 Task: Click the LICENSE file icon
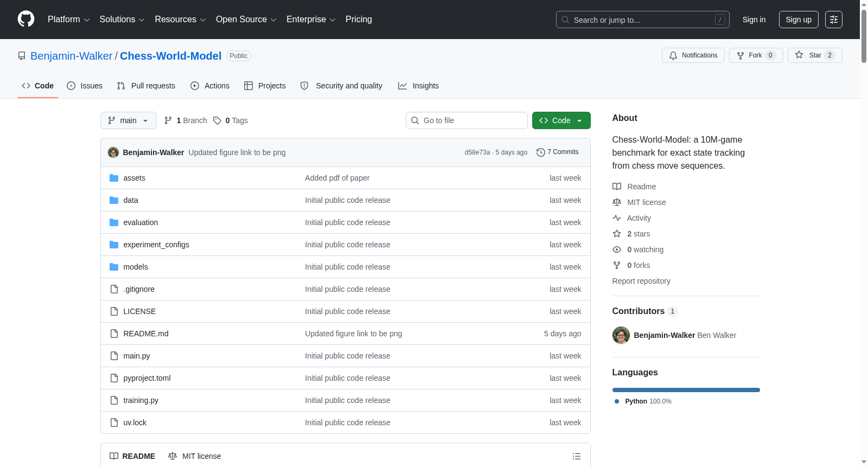(x=114, y=311)
